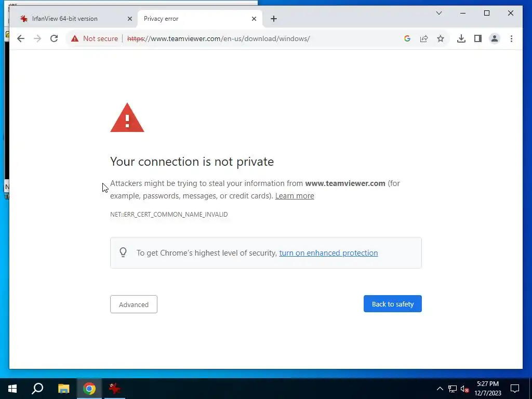Add a new tab

click(x=274, y=19)
